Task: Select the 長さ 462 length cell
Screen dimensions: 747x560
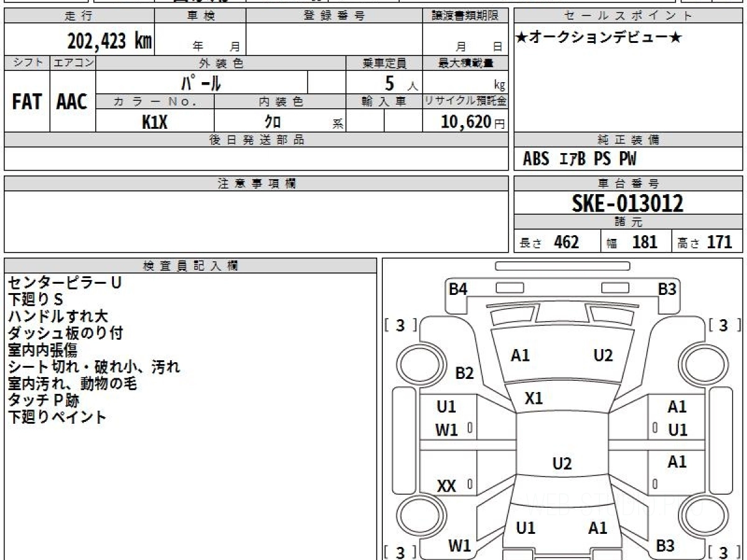Action: [557, 241]
